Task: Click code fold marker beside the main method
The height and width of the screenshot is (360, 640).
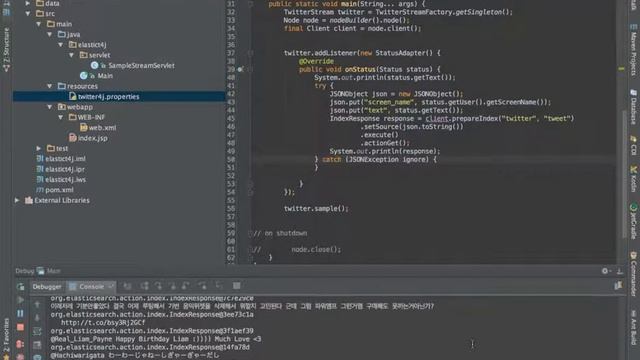Action: [x=251, y=4]
